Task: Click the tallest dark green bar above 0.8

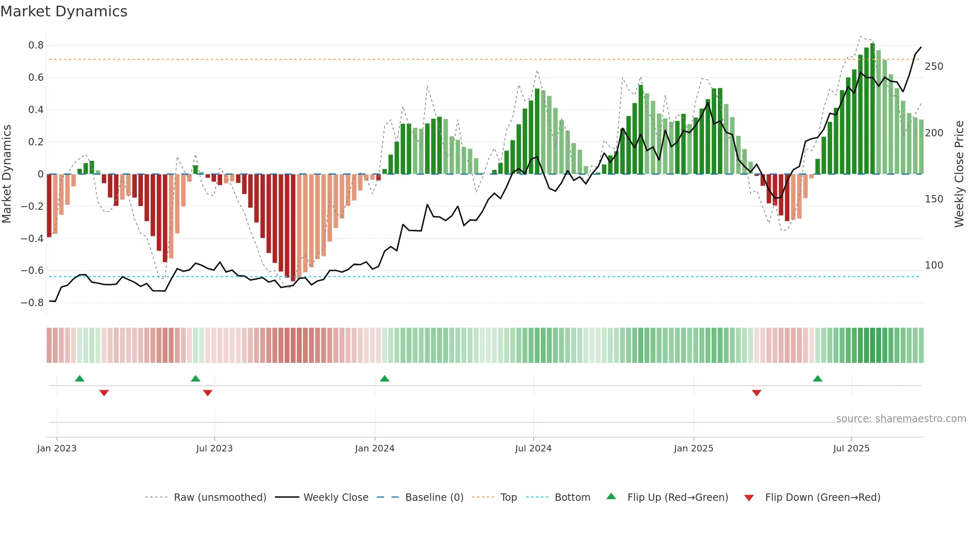Action: tap(873, 109)
